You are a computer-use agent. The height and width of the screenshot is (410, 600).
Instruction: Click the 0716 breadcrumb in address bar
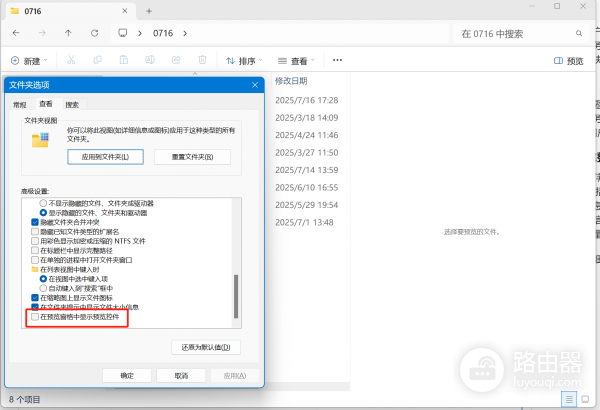click(x=163, y=33)
